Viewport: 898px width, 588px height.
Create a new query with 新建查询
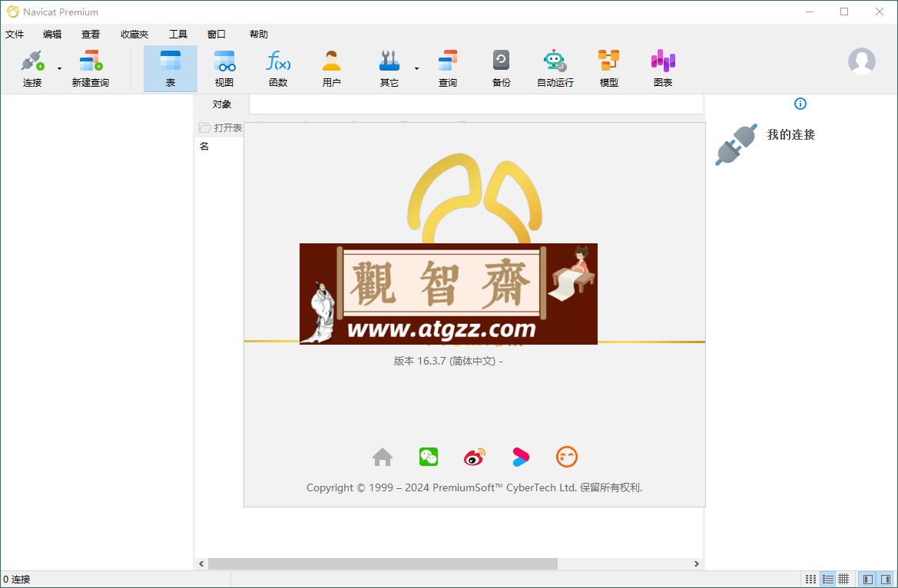(x=91, y=68)
